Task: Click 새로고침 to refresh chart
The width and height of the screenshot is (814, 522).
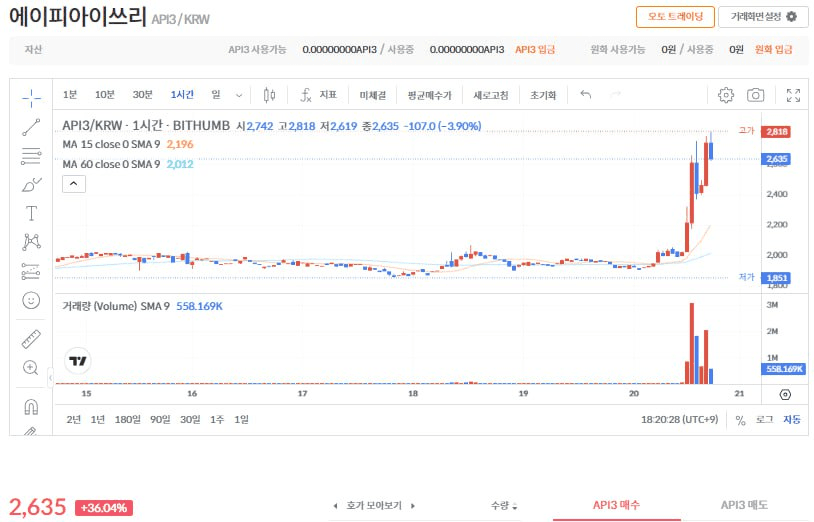Action: pos(491,95)
